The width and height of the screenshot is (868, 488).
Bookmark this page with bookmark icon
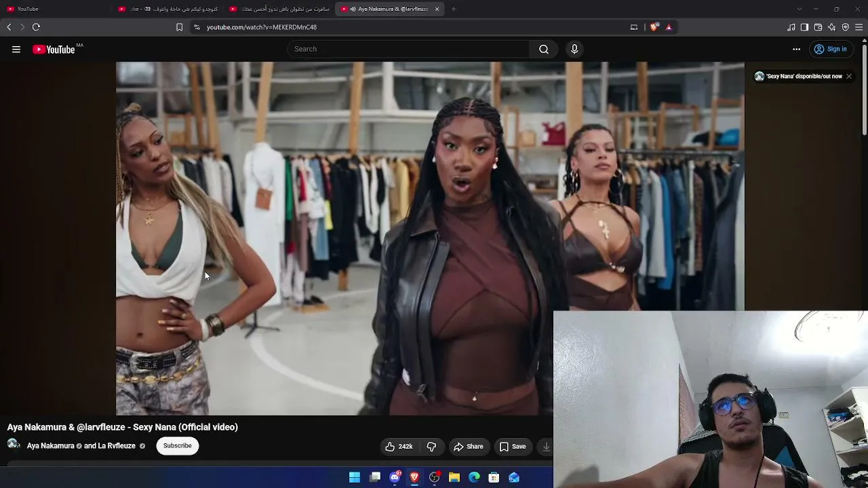(179, 27)
